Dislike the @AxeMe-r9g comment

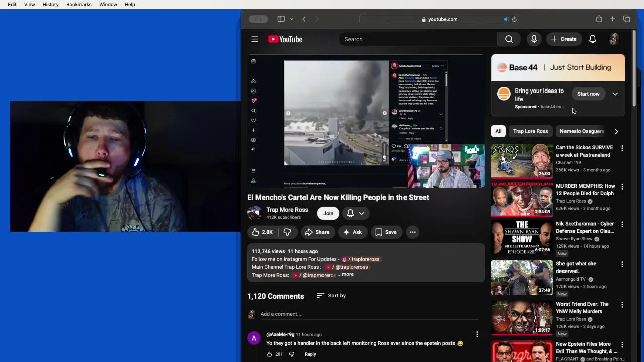tap(291, 354)
